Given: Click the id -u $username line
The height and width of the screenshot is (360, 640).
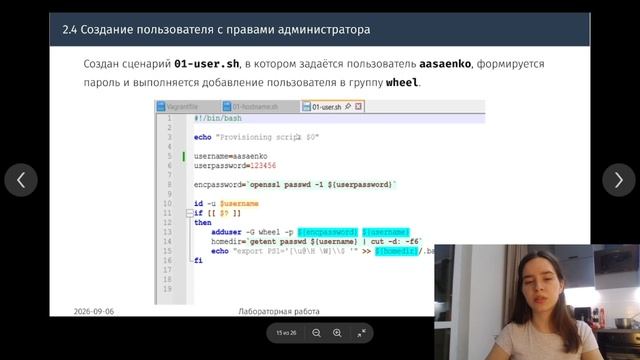Looking at the screenshot, I should pyautogui.click(x=226, y=203).
